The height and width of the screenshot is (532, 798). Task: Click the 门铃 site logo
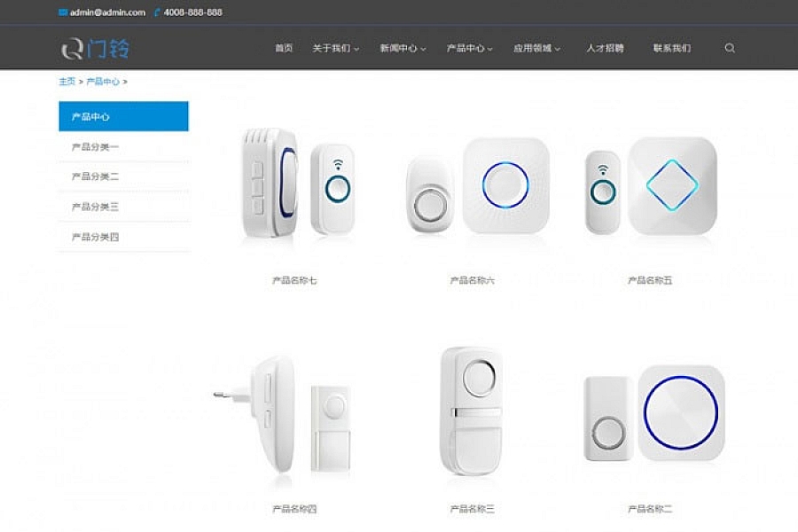[x=95, y=49]
